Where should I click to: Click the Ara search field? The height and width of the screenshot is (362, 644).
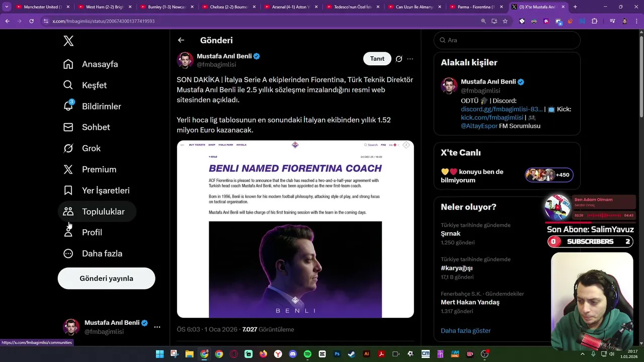point(507,40)
